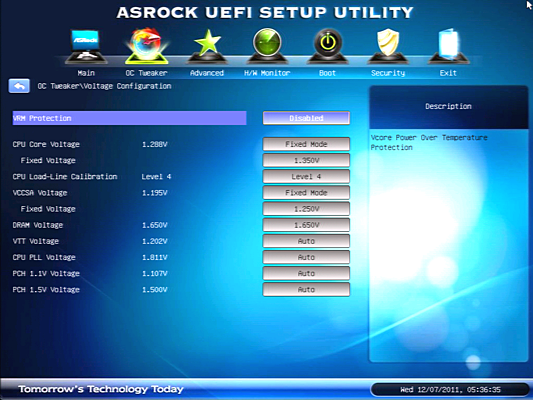Open the H/W Monitor radar icon
Image resolution: width=533 pixels, height=400 pixels.
267,46
